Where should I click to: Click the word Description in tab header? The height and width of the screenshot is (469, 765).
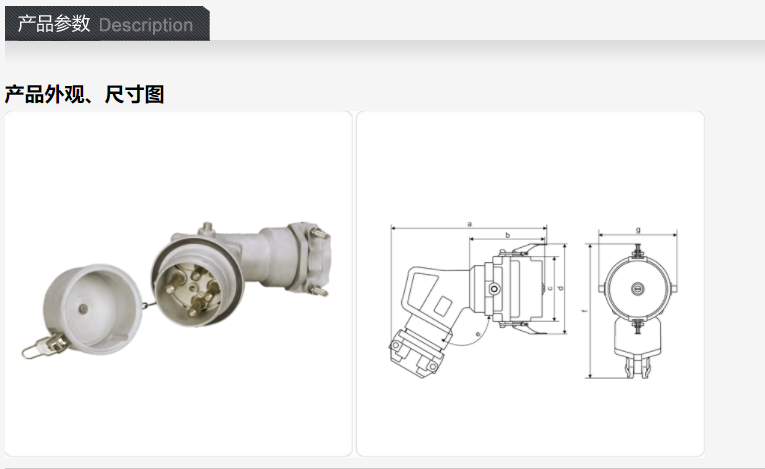click(146, 25)
